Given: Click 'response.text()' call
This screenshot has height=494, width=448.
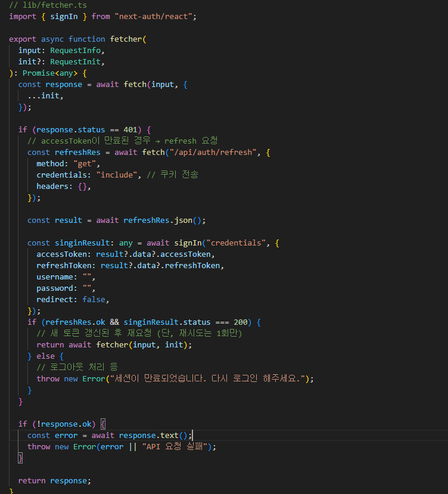Looking at the screenshot, I should click(153, 436).
